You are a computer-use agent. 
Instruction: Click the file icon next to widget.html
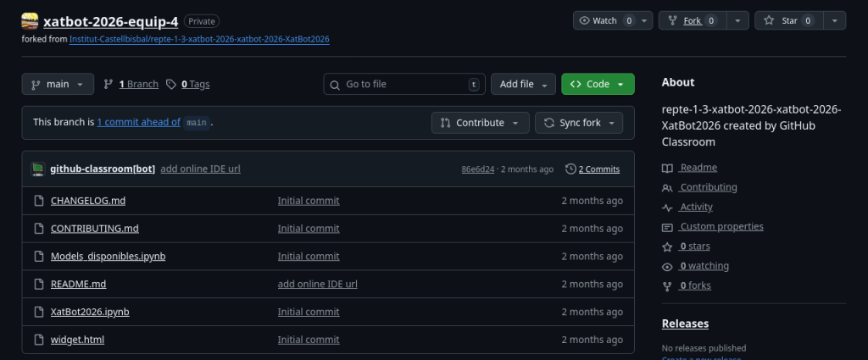pos(38,340)
